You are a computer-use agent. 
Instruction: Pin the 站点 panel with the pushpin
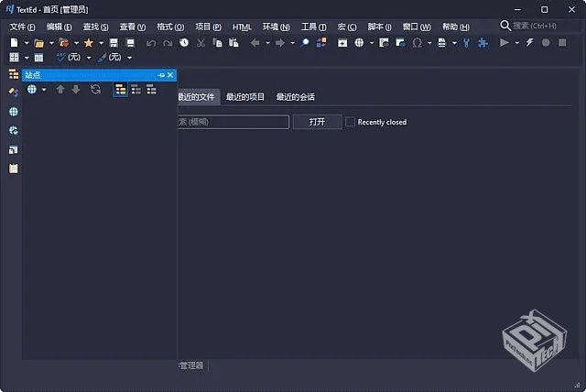161,75
